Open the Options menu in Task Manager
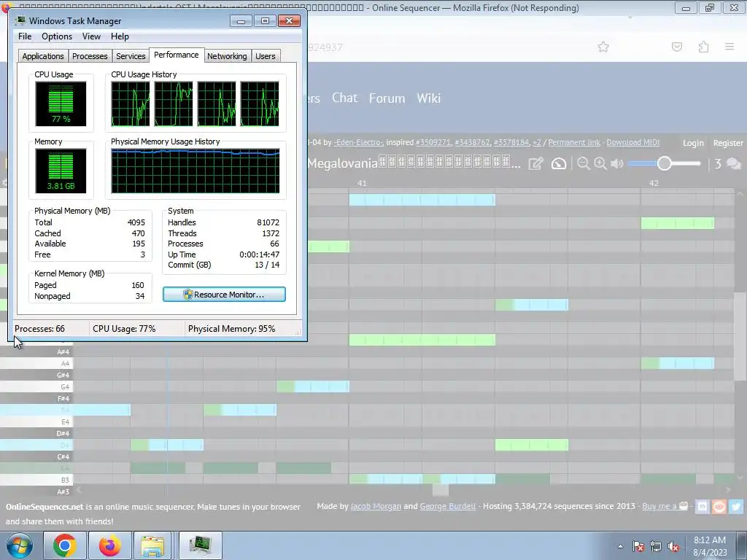The width and height of the screenshot is (747, 560). [57, 36]
